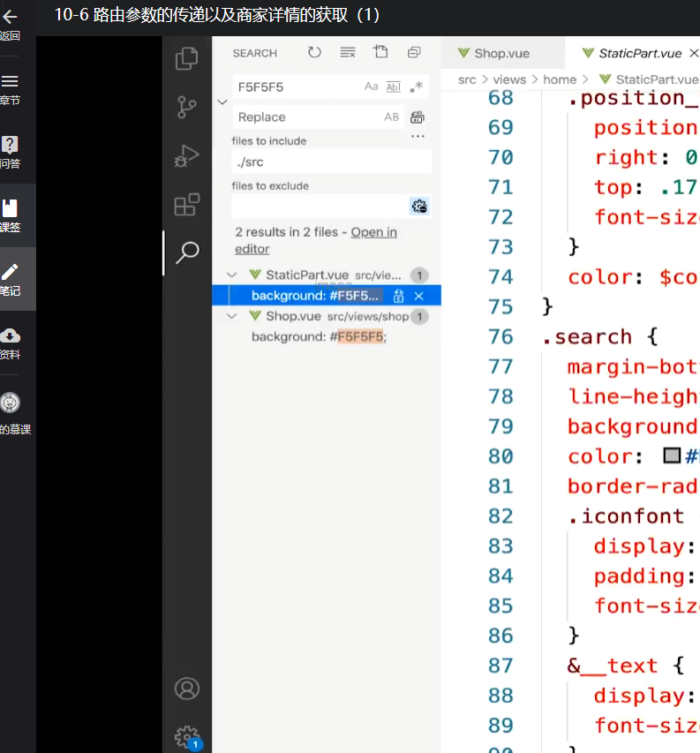This screenshot has height=753, width=700.
Task: Collapse StaticPart.vue search result group
Action: pyautogui.click(x=232, y=275)
